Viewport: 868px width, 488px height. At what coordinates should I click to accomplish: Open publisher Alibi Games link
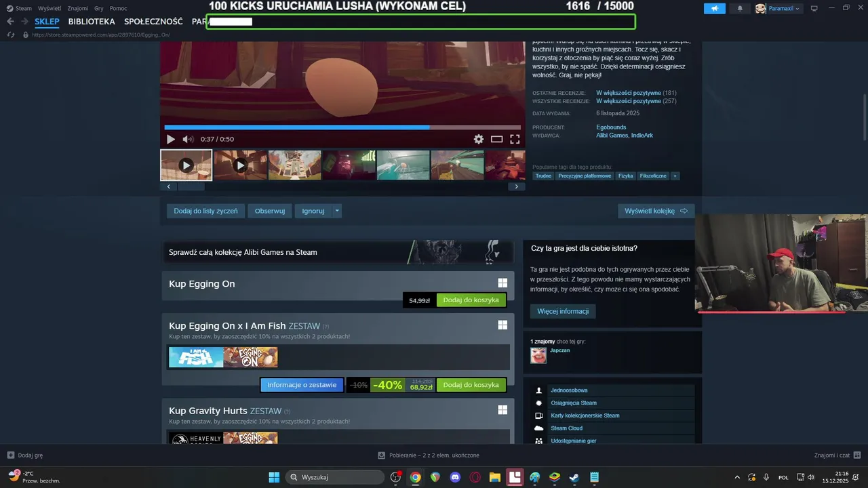pos(612,136)
